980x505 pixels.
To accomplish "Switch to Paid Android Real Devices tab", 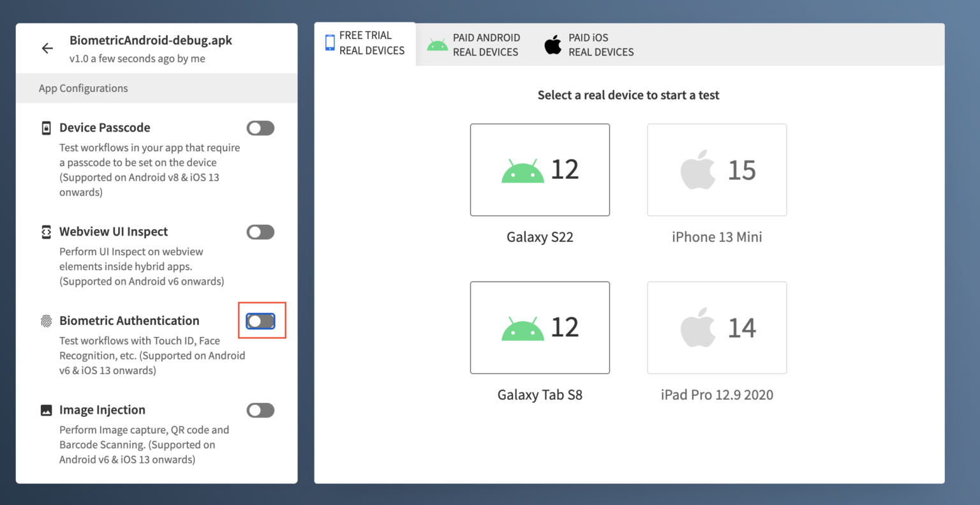I will [474, 45].
